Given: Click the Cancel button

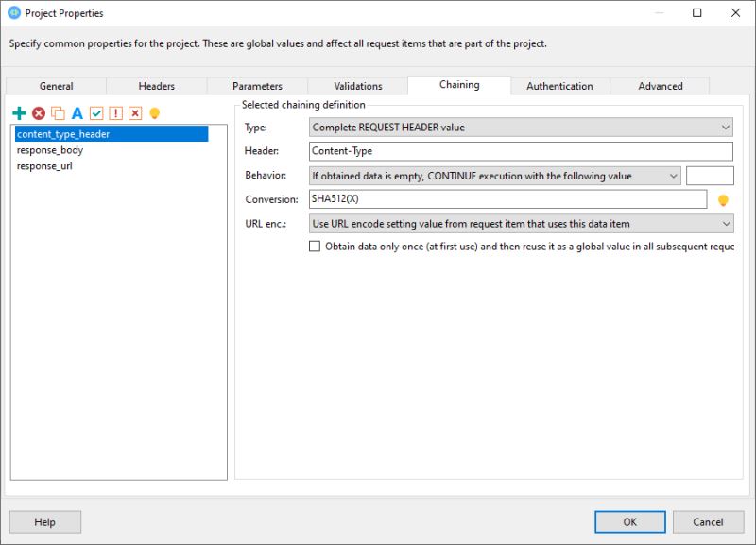Looking at the screenshot, I should [x=708, y=522].
